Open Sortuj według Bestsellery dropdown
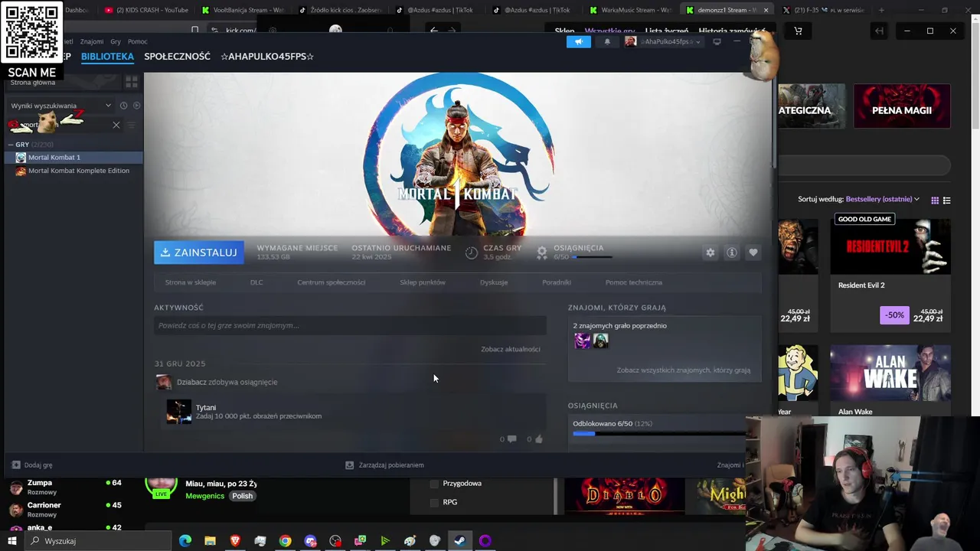Viewport: 980px width, 551px height. (882, 200)
